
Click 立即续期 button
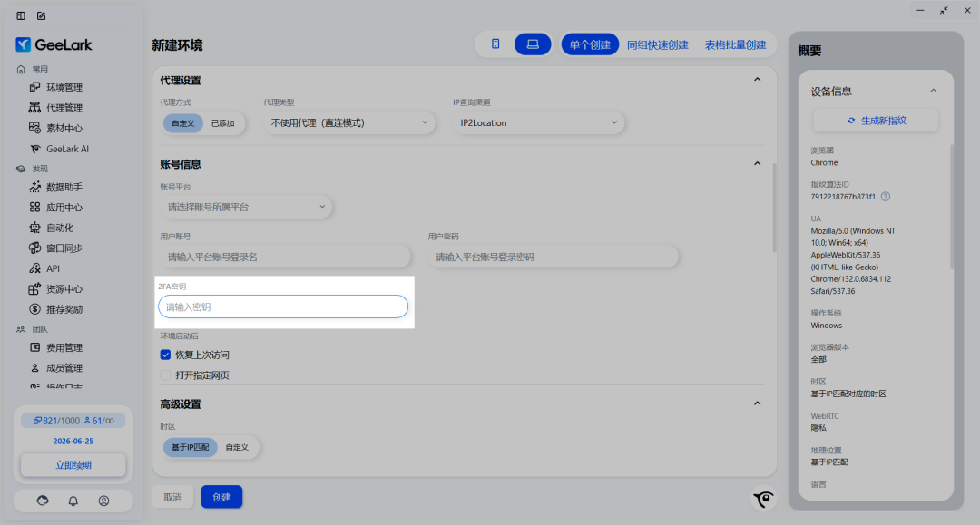pyautogui.click(x=73, y=465)
